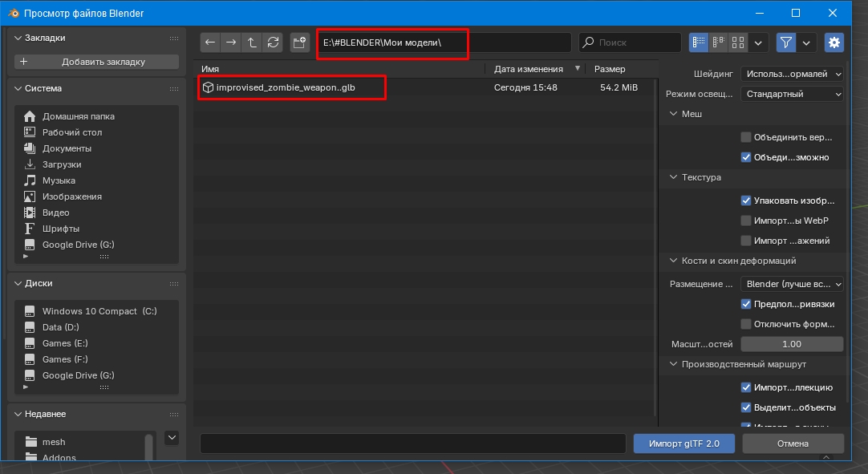Uncheck Выделит...объекты option
The image size is (868, 474).
tap(745, 407)
